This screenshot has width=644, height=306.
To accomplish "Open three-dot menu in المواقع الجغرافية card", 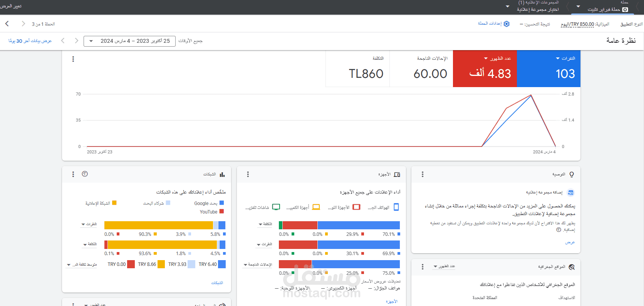I will (423, 267).
